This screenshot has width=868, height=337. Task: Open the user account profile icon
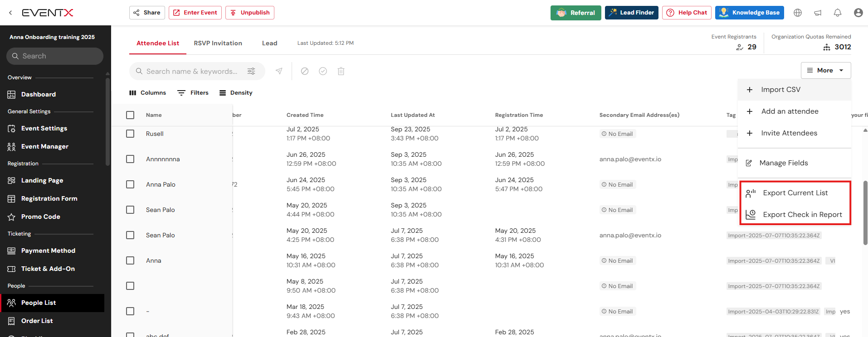(858, 13)
